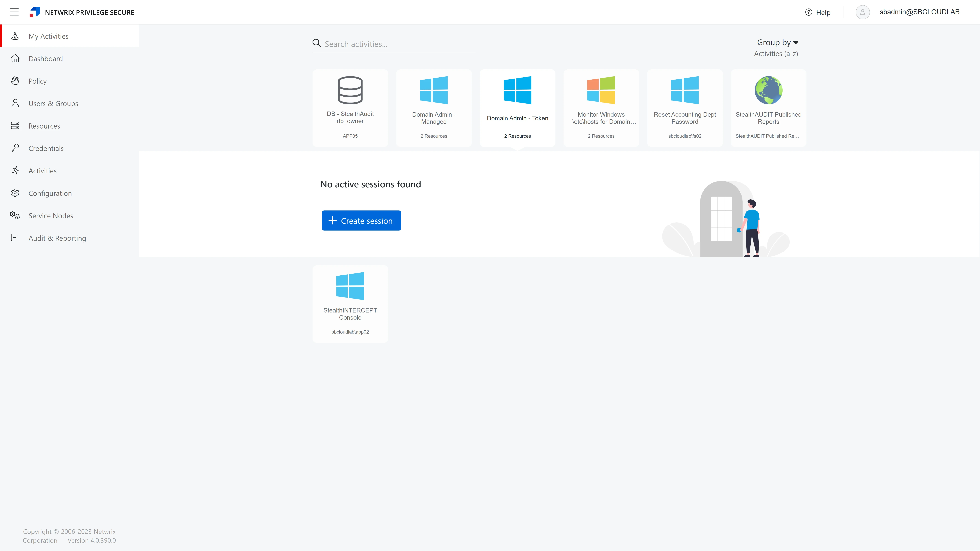Click the Netwrix Privilege Secure logo
The width and height of the screenshot is (980, 551).
click(35, 12)
